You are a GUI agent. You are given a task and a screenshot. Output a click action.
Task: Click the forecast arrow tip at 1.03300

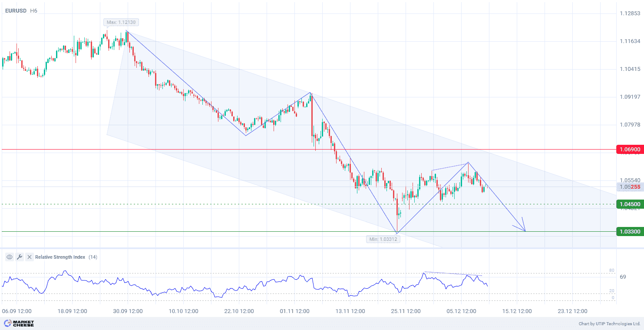click(525, 231)
